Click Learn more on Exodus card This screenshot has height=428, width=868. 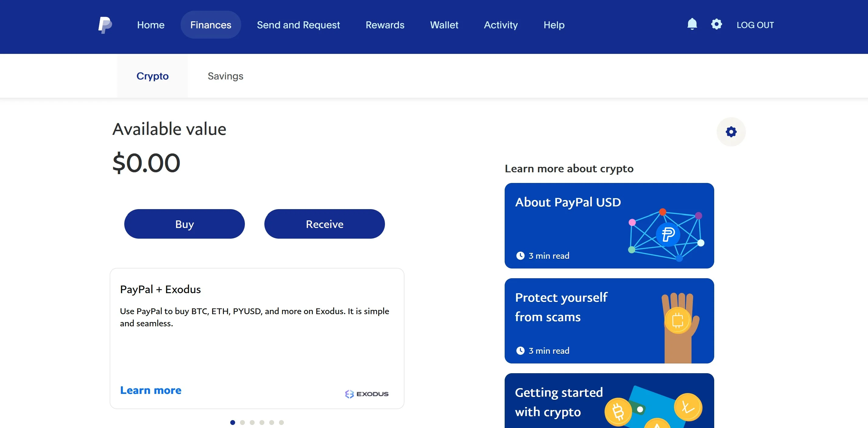click(151, 390)
